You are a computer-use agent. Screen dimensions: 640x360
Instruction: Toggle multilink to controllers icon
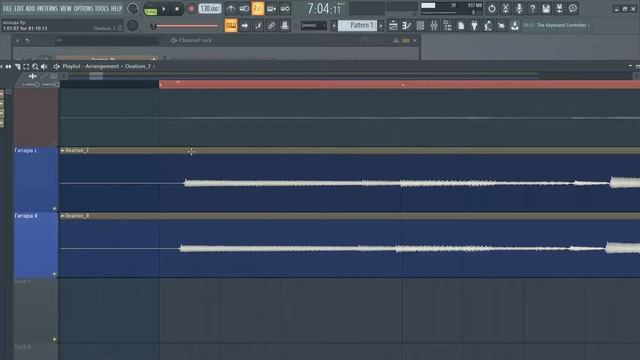pos(271,26)
